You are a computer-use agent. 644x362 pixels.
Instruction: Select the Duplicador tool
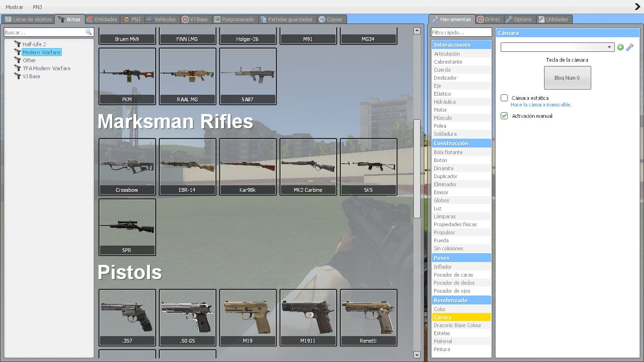462,176
